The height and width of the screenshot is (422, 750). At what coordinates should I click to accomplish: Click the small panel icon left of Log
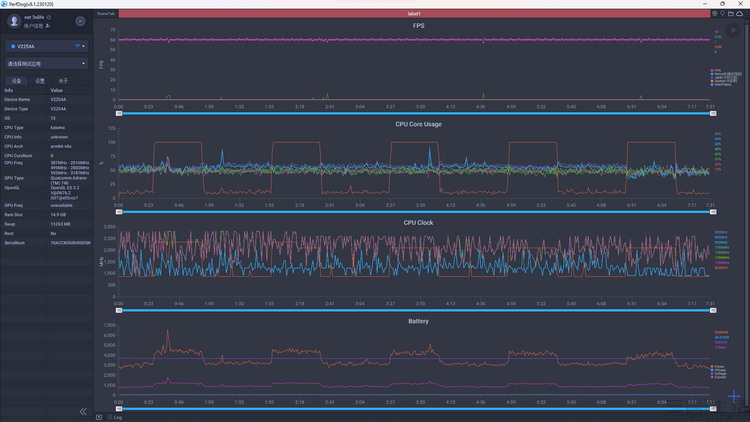(99, 417)
